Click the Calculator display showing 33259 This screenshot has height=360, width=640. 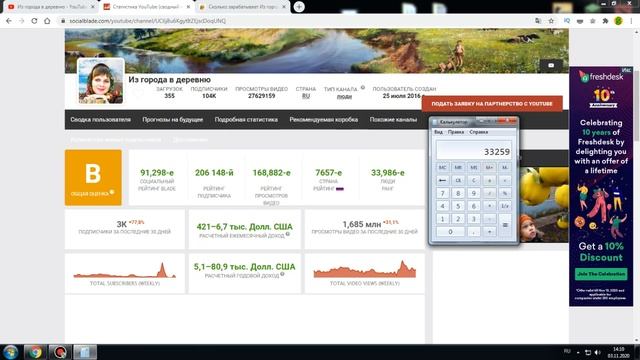[474, 150]
